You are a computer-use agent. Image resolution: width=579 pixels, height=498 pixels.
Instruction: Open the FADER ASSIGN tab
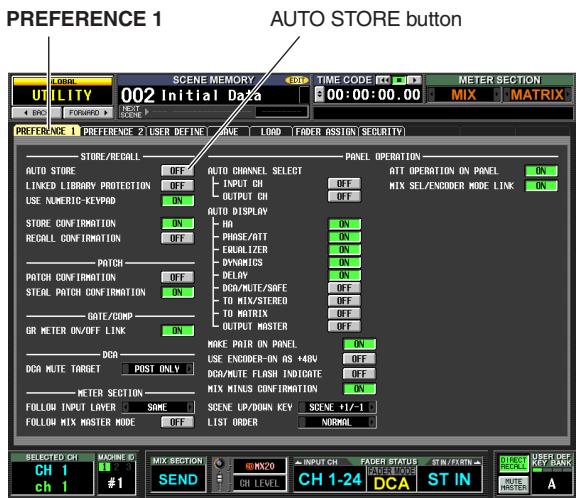pyautogui.click(x=325, y=132)
